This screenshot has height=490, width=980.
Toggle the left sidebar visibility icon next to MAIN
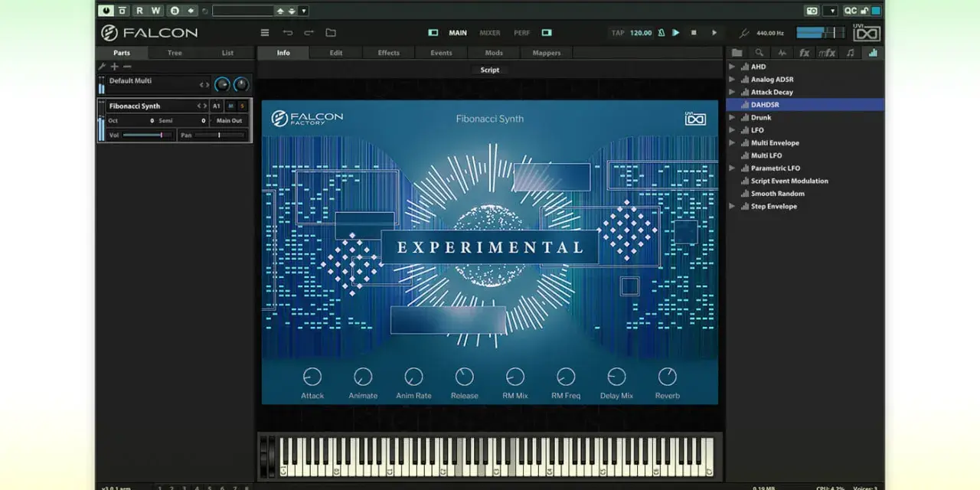click(x=433, y=33)
